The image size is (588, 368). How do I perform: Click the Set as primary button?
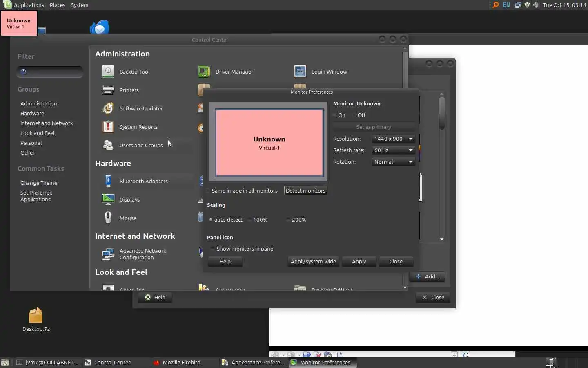(374, 127)
